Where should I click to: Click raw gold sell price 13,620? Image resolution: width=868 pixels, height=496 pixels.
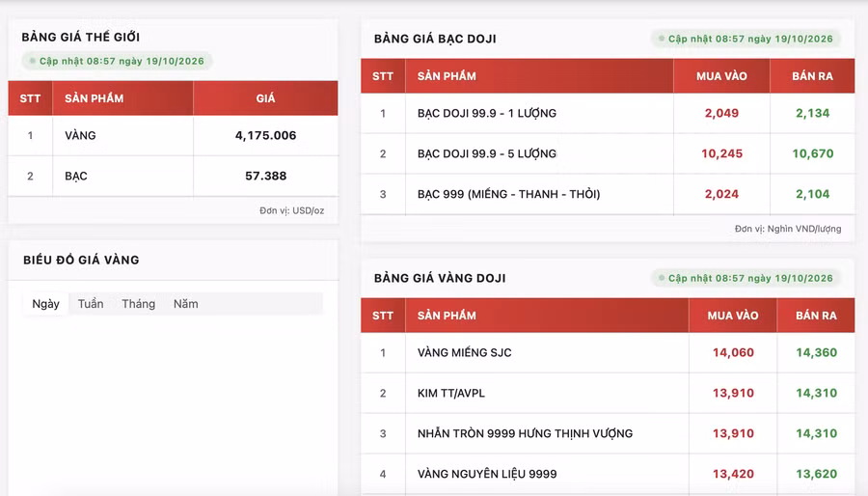(817, 474)
